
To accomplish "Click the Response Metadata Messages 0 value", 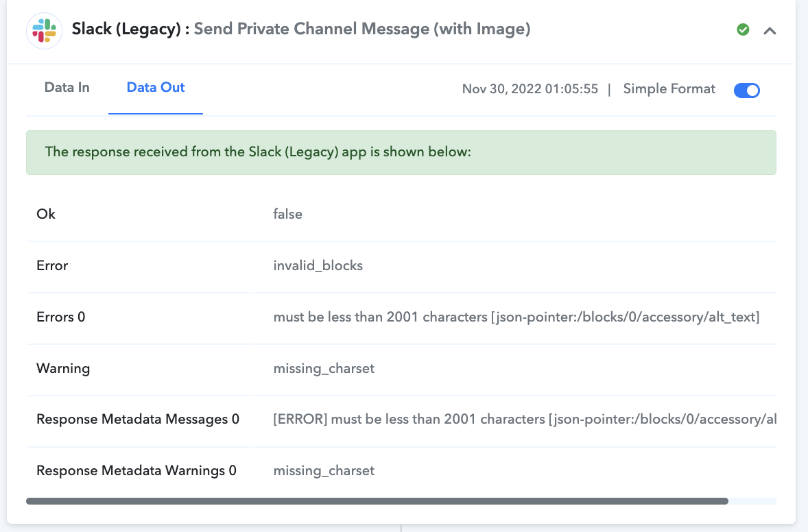I will click(525, 419).
